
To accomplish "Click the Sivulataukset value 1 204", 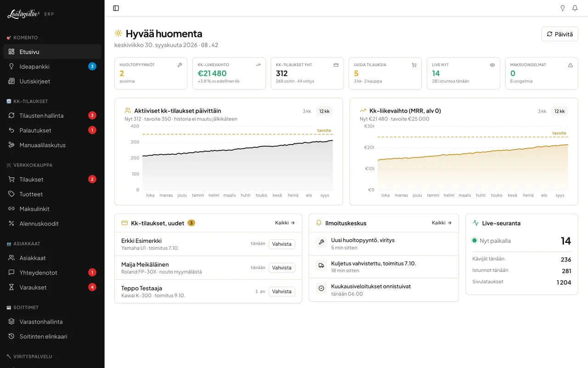I will 564,282.
